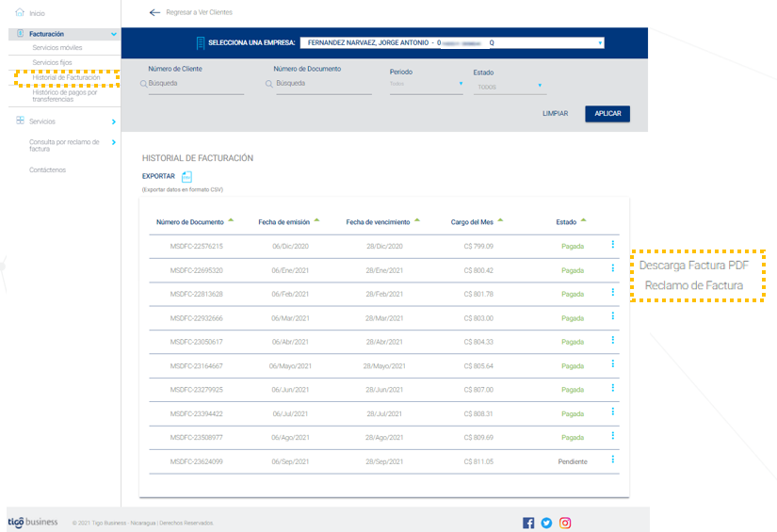Click document number MSDFC-23394422

pos(196,413)
